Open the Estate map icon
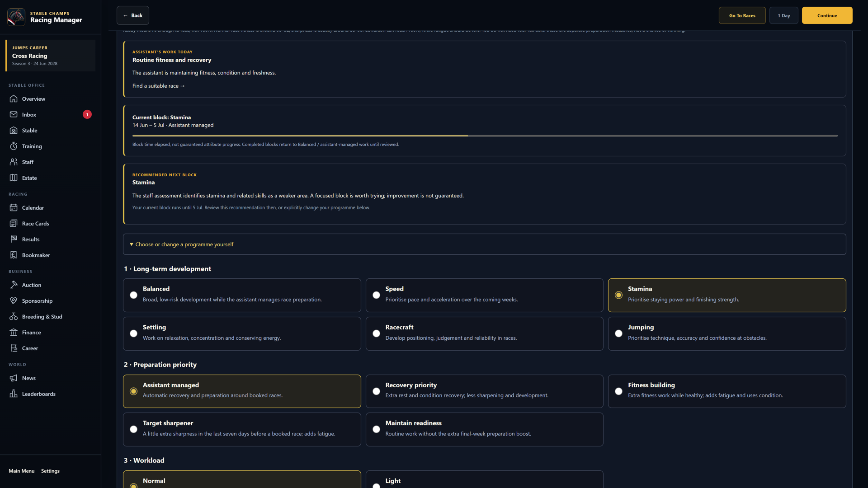Screen dimensions: 868x488 (x=14, y=178)
